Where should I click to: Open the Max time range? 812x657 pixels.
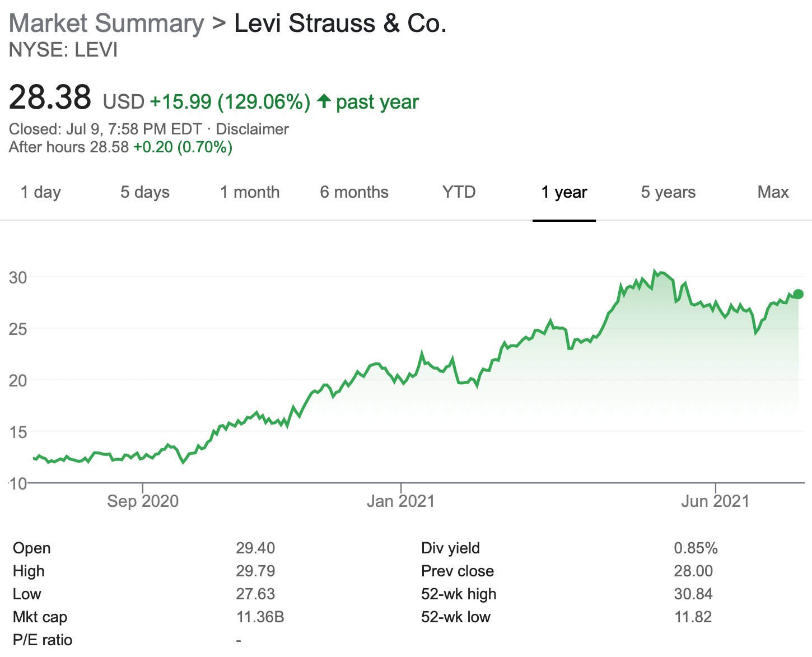click(x=773, y=192)
